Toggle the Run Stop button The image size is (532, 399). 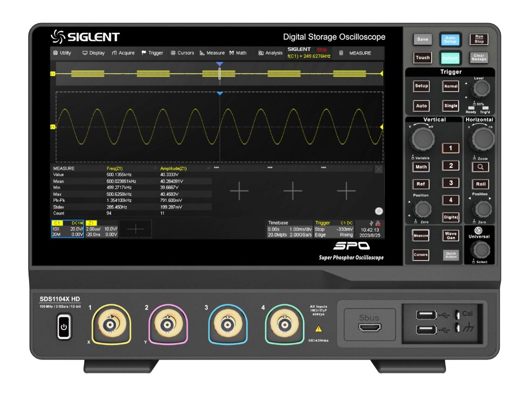point(478,39)
